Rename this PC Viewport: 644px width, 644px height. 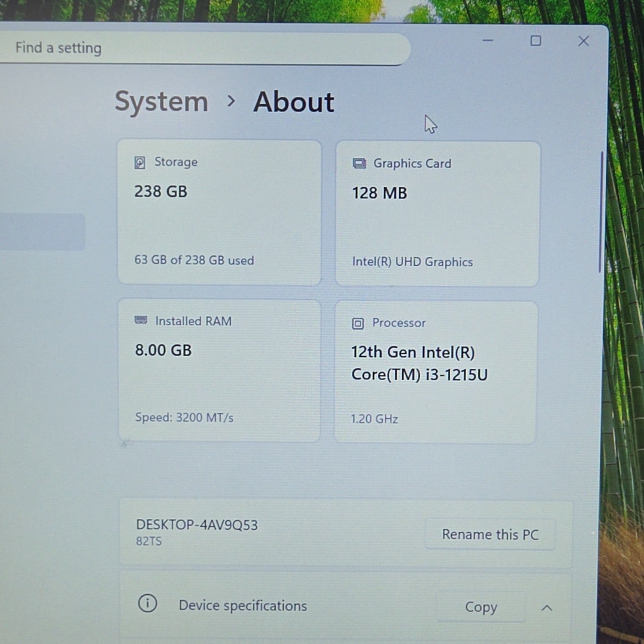(490, 535)
